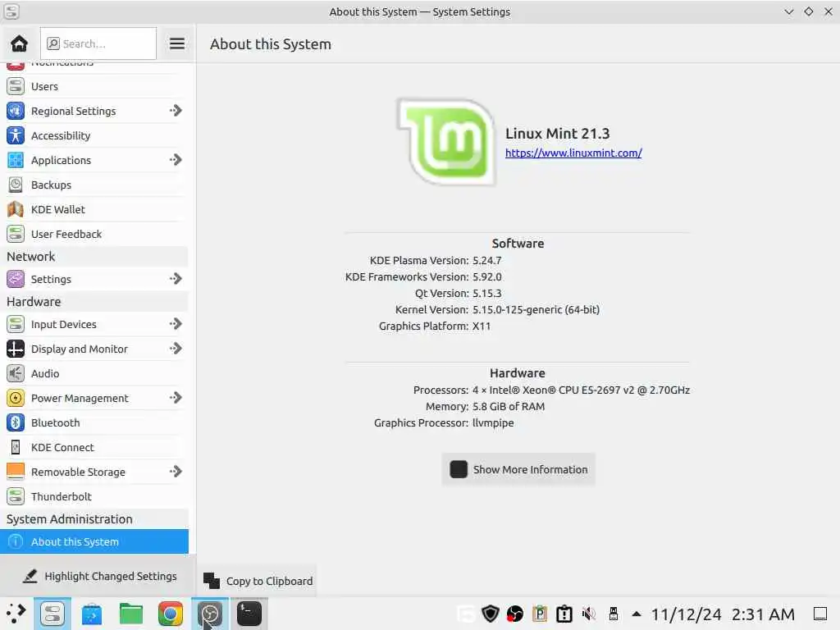Viewport: 840px width, 630px height.
Task: Click the Copy to Clipboard button
Action: (258, 581)
